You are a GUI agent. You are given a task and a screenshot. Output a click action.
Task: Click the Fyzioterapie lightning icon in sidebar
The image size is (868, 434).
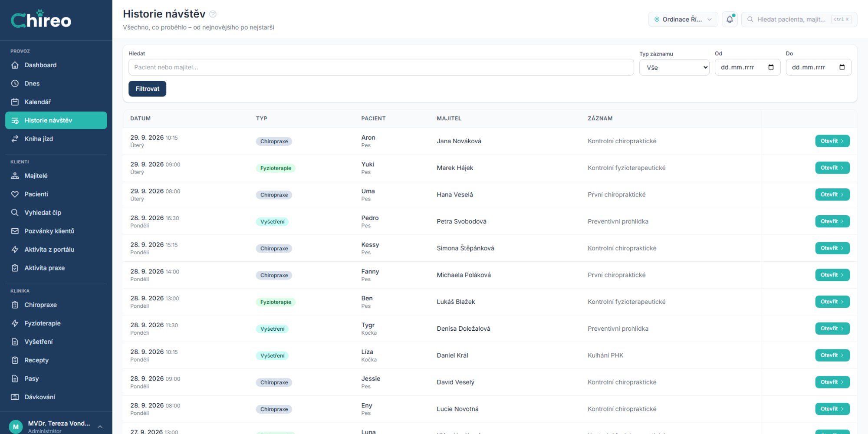tap(15, 323)
